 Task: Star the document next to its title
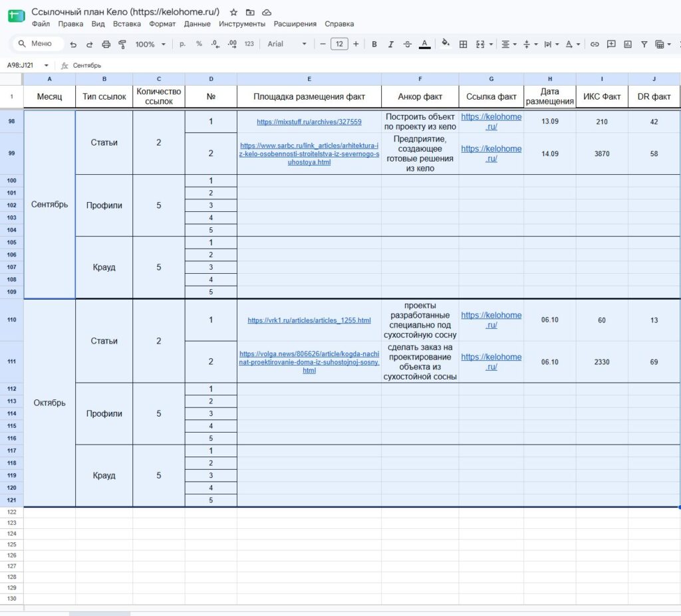point(233,12)
